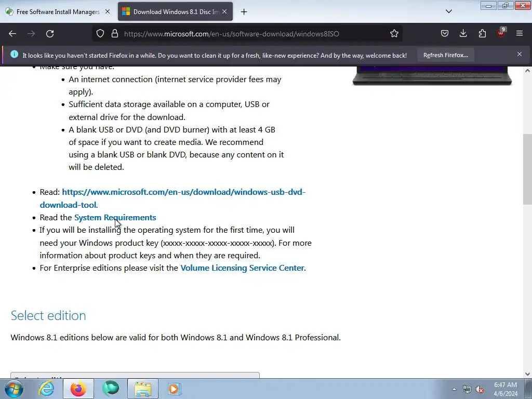Launch Internet Explorer from taskbar

[x=46, y=389]
